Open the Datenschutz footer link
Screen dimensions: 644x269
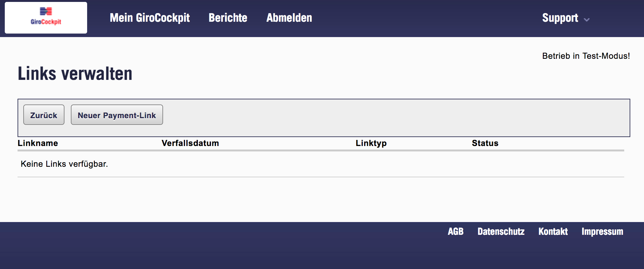tap(501, 231)
